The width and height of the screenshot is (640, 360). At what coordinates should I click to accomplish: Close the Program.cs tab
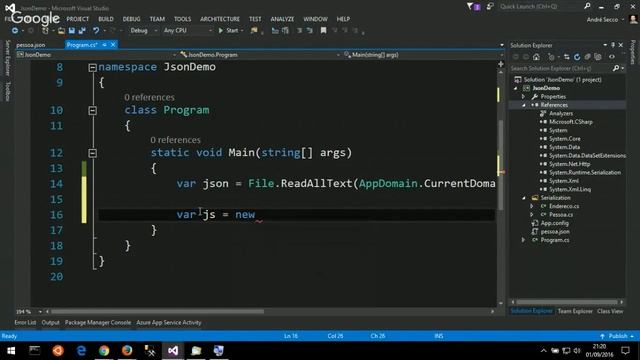113,45
